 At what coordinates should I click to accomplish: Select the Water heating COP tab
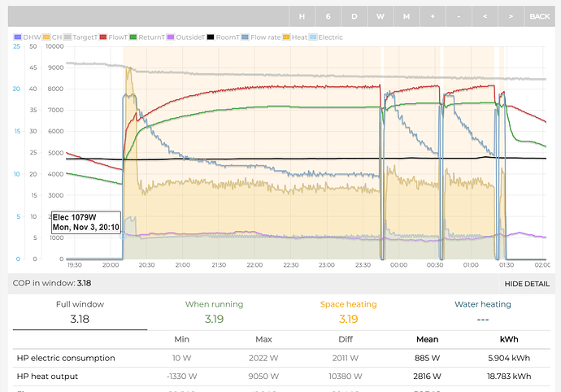(482, 312)
